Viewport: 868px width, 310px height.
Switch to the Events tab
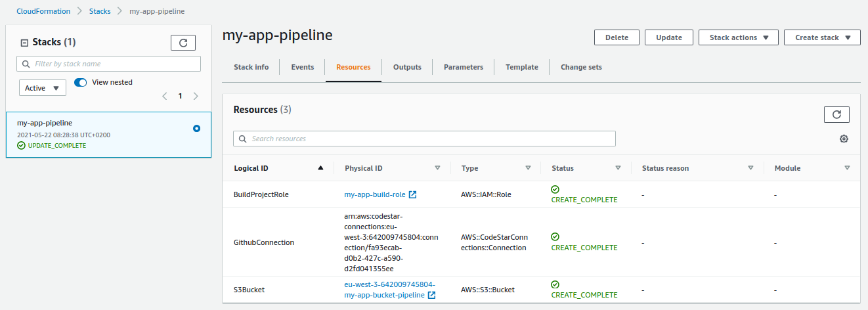point(302,67)
